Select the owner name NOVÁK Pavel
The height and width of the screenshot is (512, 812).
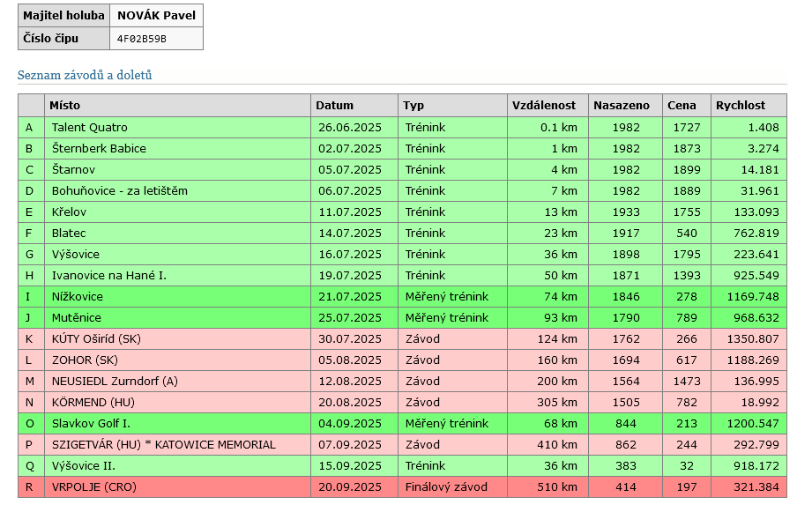coord(156,16)
